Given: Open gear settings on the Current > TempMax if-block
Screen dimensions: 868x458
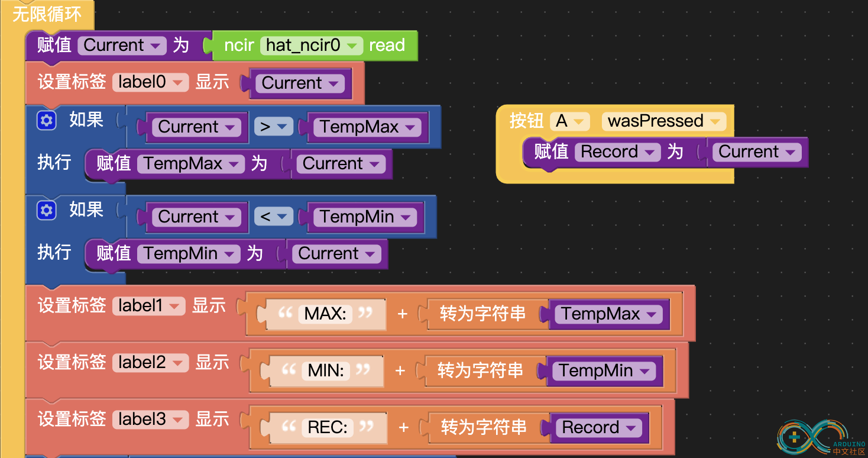Looking at the screenshot, I should tap(46, 121).
